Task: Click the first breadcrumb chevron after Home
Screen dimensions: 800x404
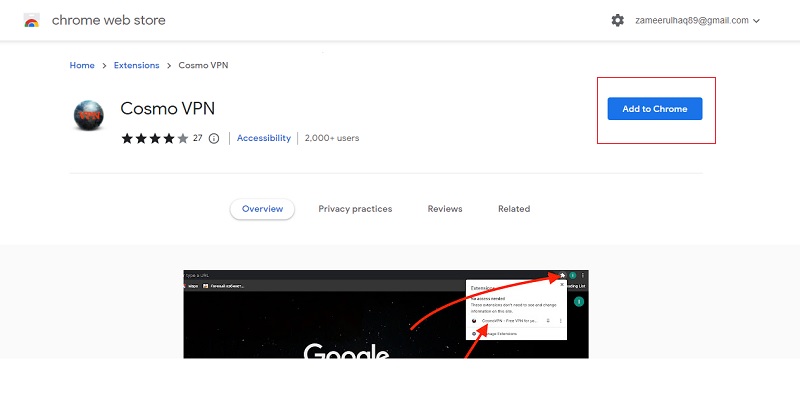Action: click(104, 66)
